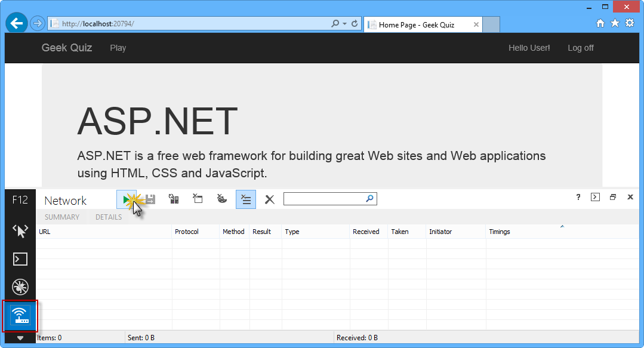Click the Clear session icon
Viewport: 644px width, 348px height.
[198, 199]
